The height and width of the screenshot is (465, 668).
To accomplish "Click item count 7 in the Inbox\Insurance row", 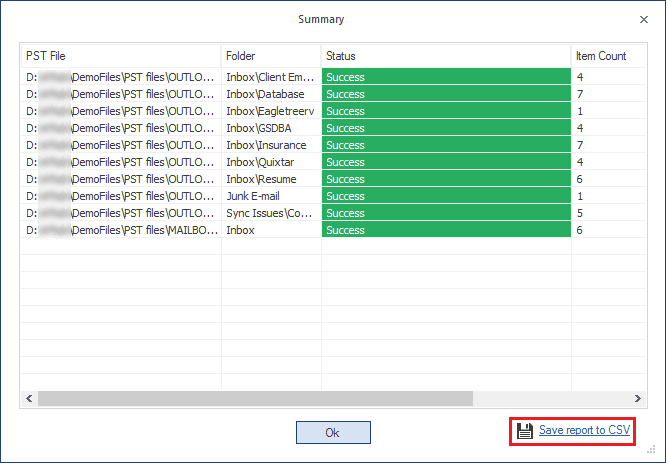I will (608, 145).
